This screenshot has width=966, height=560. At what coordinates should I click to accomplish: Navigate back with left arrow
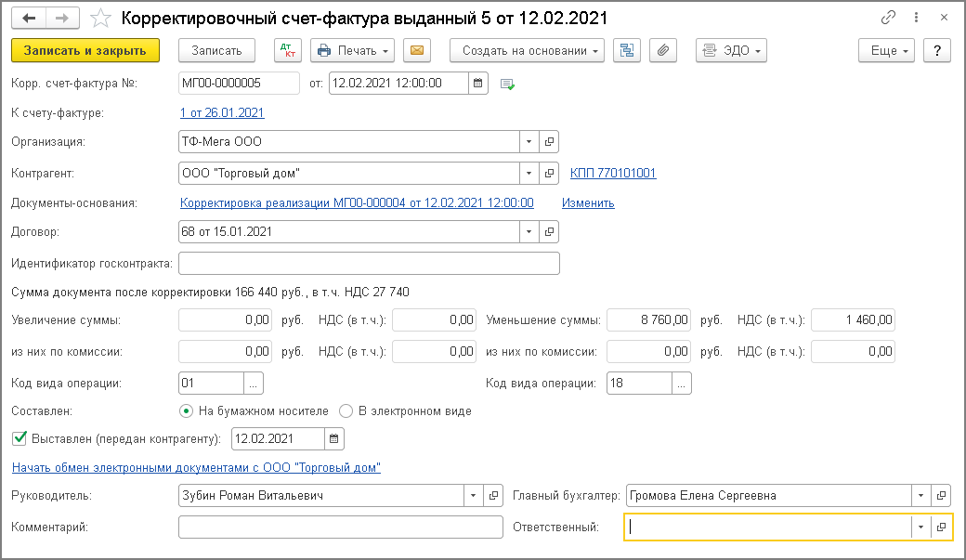[31, 18]
